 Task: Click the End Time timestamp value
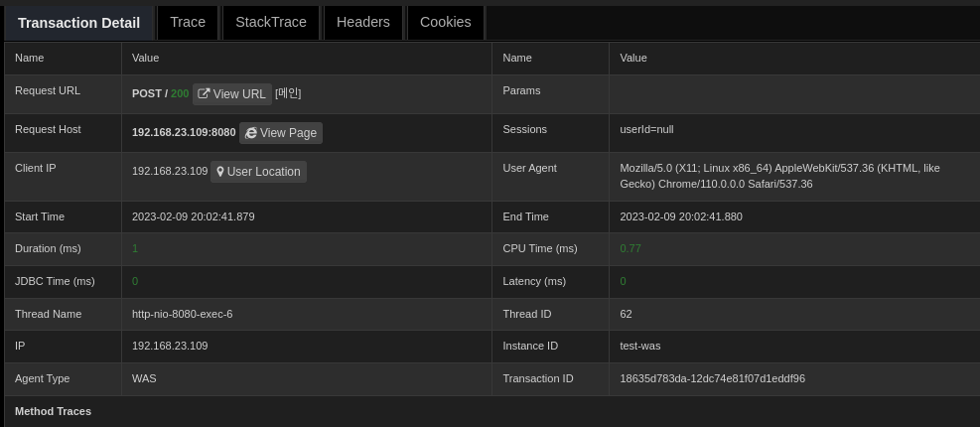680,216
